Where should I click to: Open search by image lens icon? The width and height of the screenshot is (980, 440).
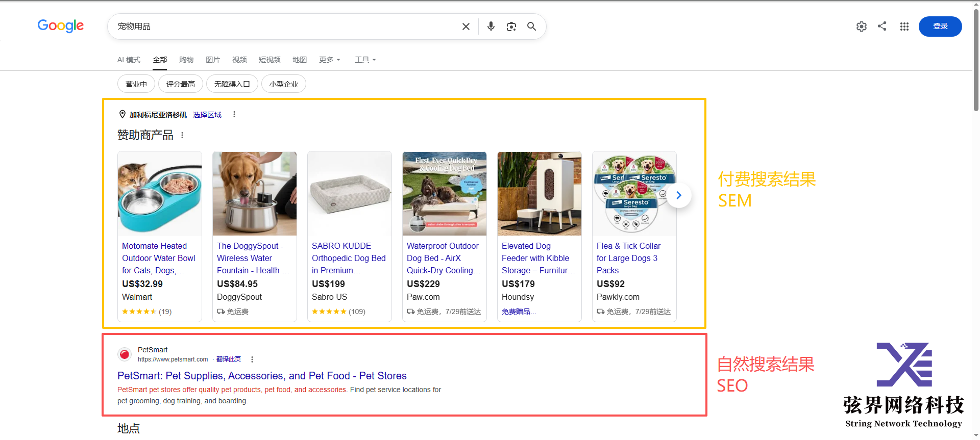tap(511, 27)
